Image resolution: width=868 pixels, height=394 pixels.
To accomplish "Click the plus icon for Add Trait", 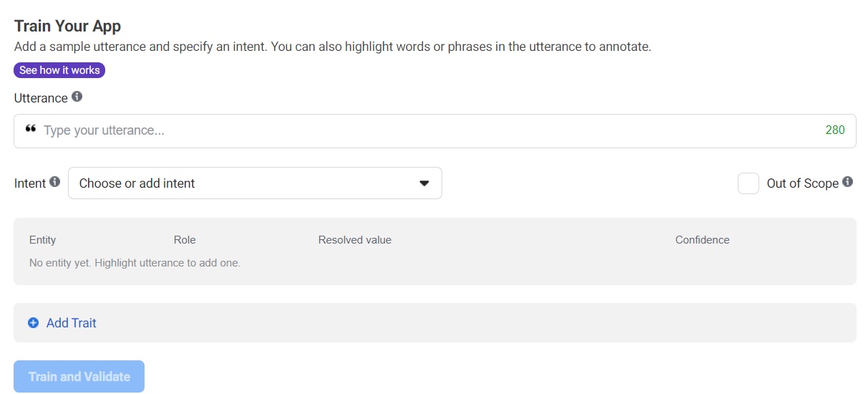I will (33, 323).
